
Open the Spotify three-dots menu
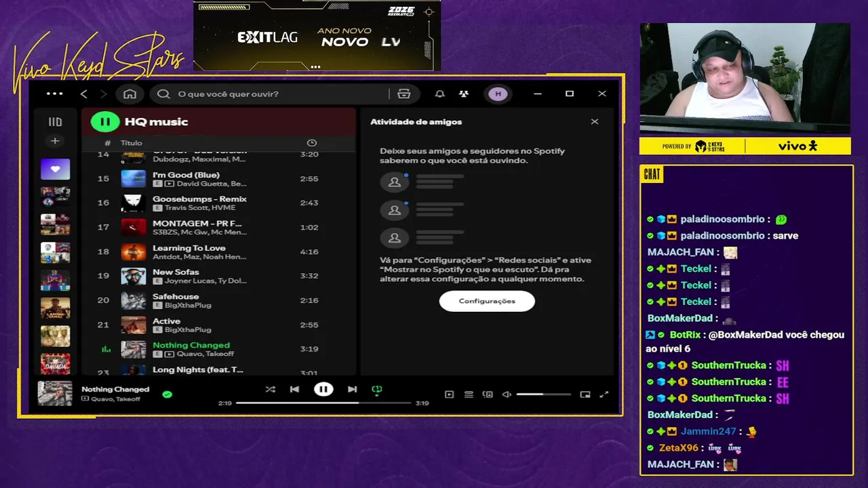54,94
